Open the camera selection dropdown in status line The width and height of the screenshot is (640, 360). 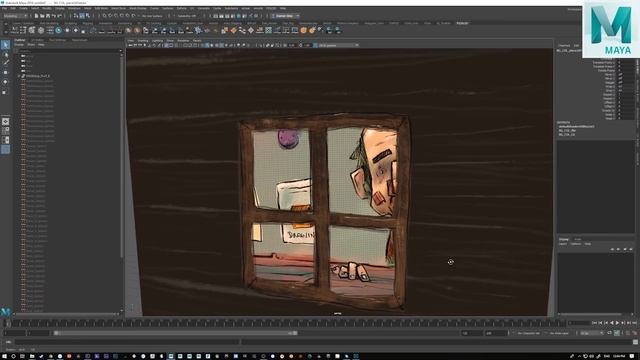pyautogui.click(x=285, y=16)
